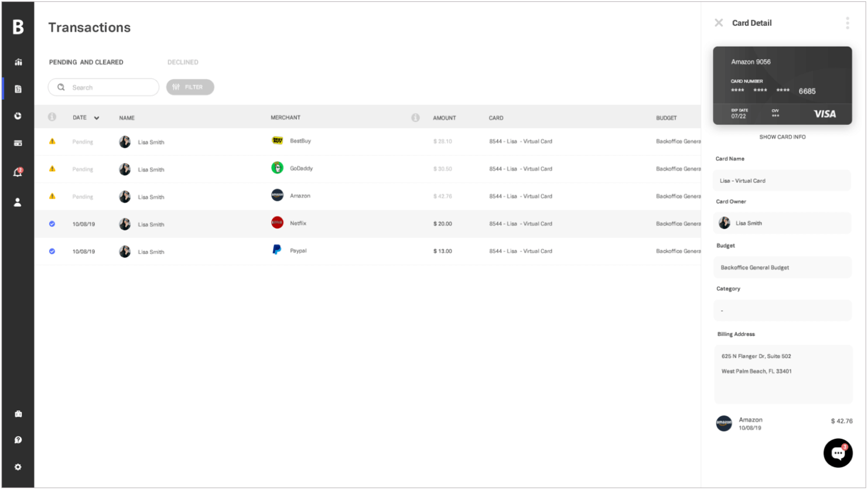The height and width of the screenshot is (490, 868).
Task: Click the warning status icon on BestBuy row
Action: coord(52,141)
